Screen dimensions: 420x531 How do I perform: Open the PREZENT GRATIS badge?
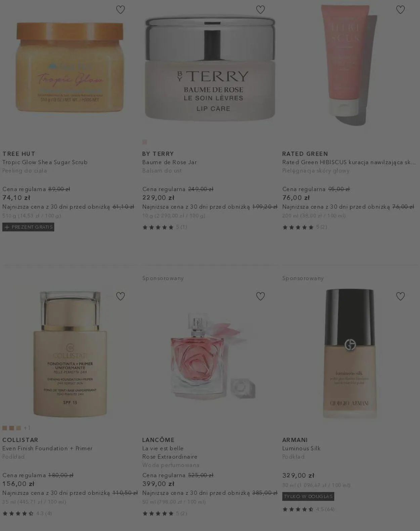pos(28,227)
